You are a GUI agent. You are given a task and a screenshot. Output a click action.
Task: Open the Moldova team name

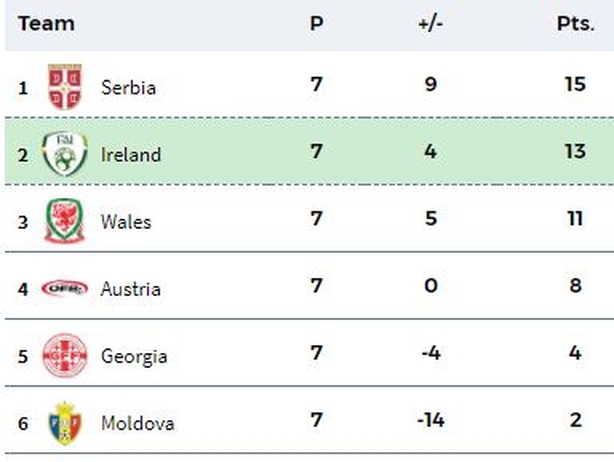tap(137, 424)
